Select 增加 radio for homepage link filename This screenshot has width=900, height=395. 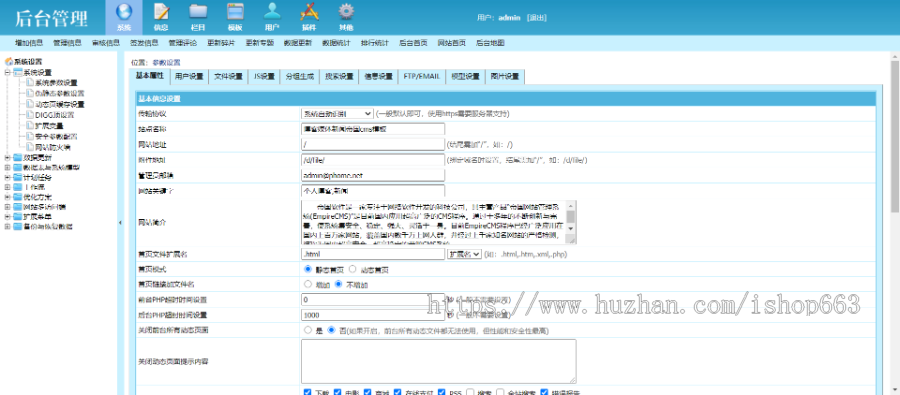pos(308,284)
